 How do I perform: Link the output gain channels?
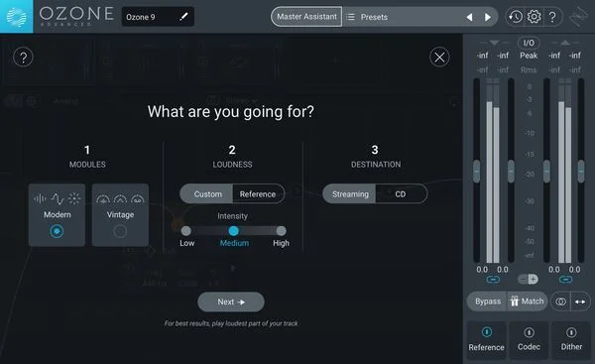coord(565,280)
